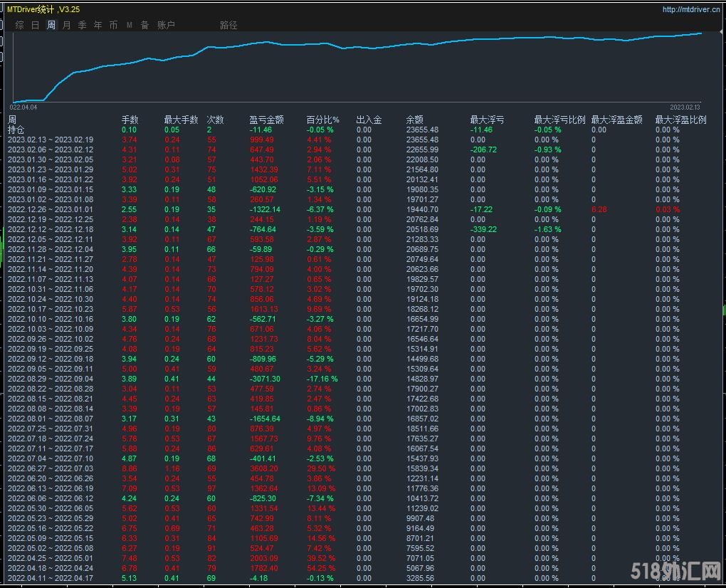Open the 月 monthly tab
726x588 pixels.
(67, 25)
